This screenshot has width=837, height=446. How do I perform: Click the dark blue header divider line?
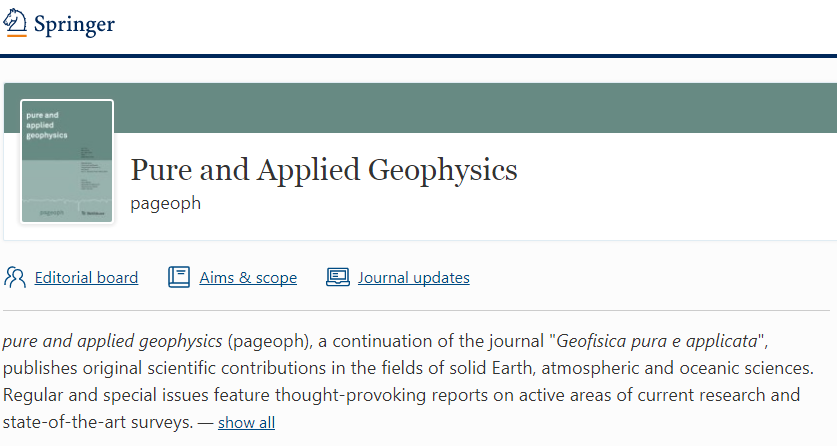(x=418, y=56)
